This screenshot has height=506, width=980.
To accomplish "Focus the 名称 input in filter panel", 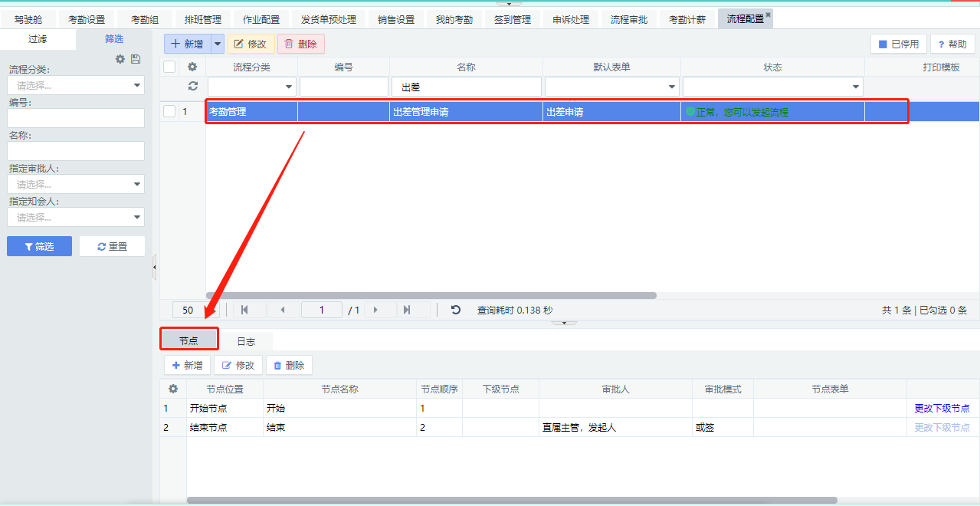I will [76, 151].
